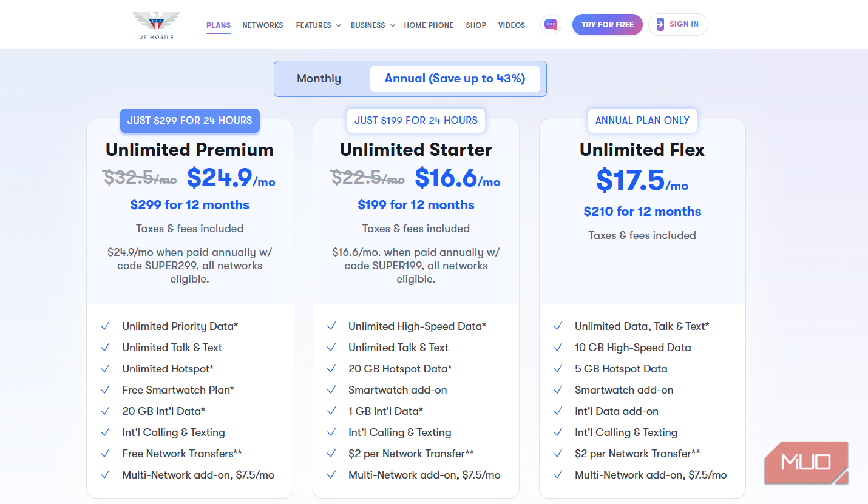Click Starter's $2 per Network Transfer
This screenshot has height=504, width=868.
pos(411,454)
